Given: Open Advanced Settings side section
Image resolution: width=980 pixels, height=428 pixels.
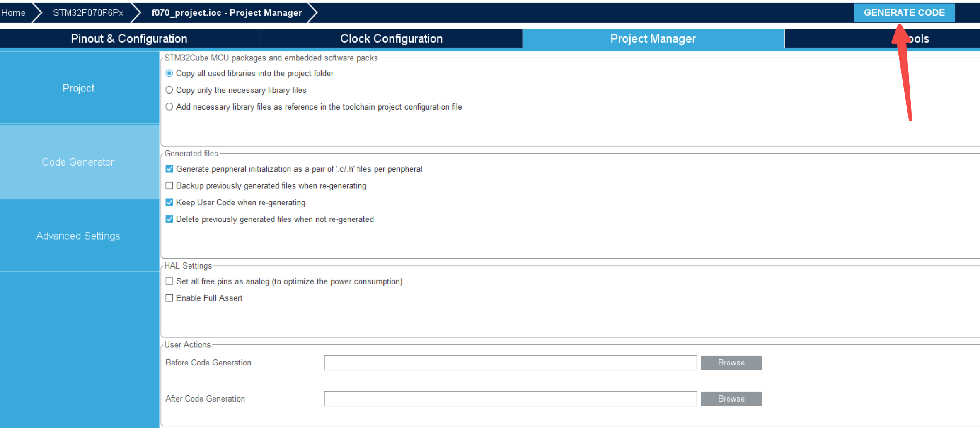Looking at the screenshot, I should point(79,236).
